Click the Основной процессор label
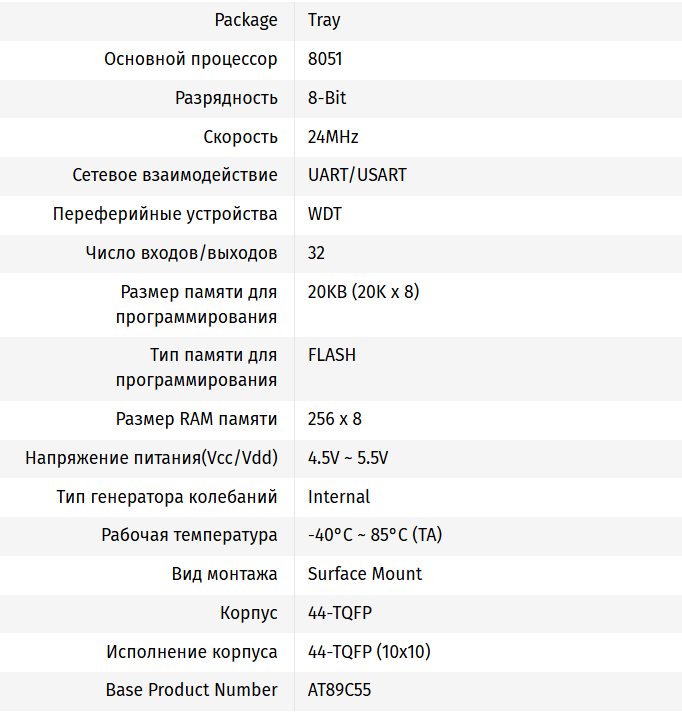The width and height of the screenshot is (682, 726). (x=191, y=59)
